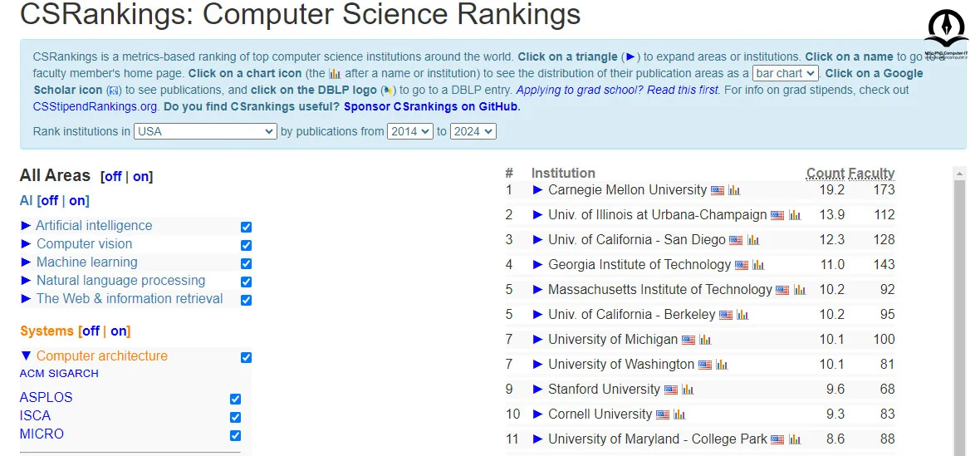
Task: Uncheck the Machine learning checkbox
Action: [x=247, y=263]
